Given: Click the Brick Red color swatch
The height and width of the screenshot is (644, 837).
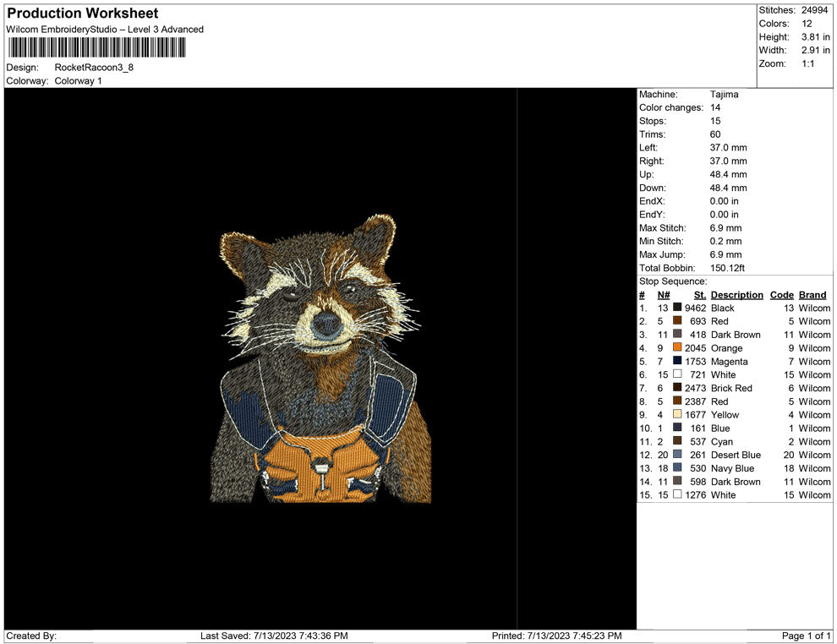Looking at the screenshot, I should [677, 388].
